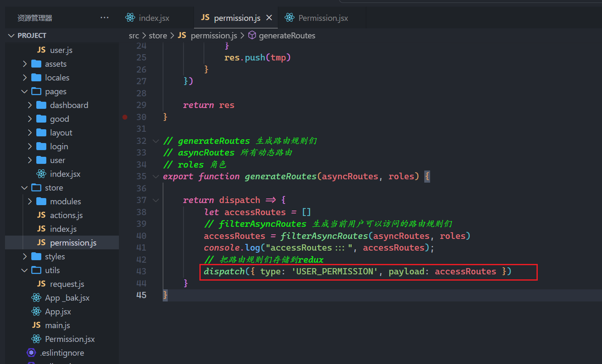Click the assets folder icon
Screen dimensions: 602x364
(36, 64)
